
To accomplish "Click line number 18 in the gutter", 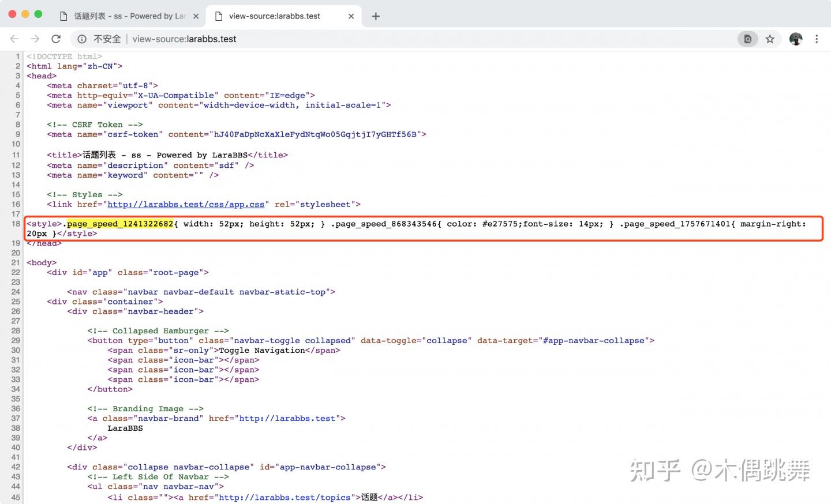I will 16,224.
